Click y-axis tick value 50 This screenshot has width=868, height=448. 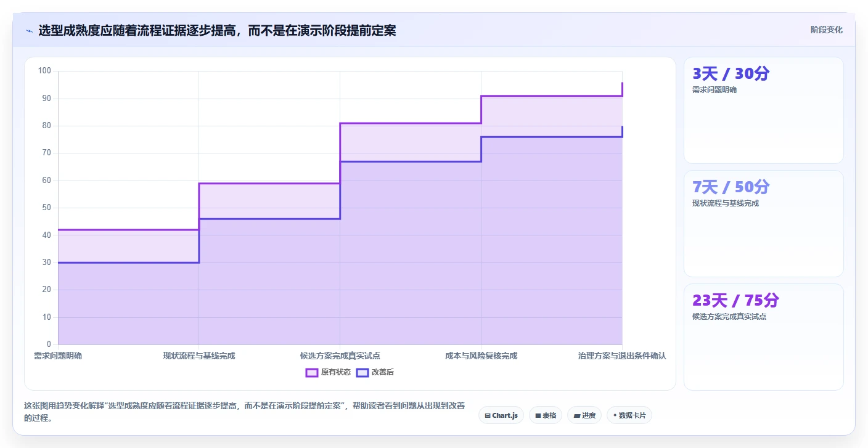click(46, 208)
